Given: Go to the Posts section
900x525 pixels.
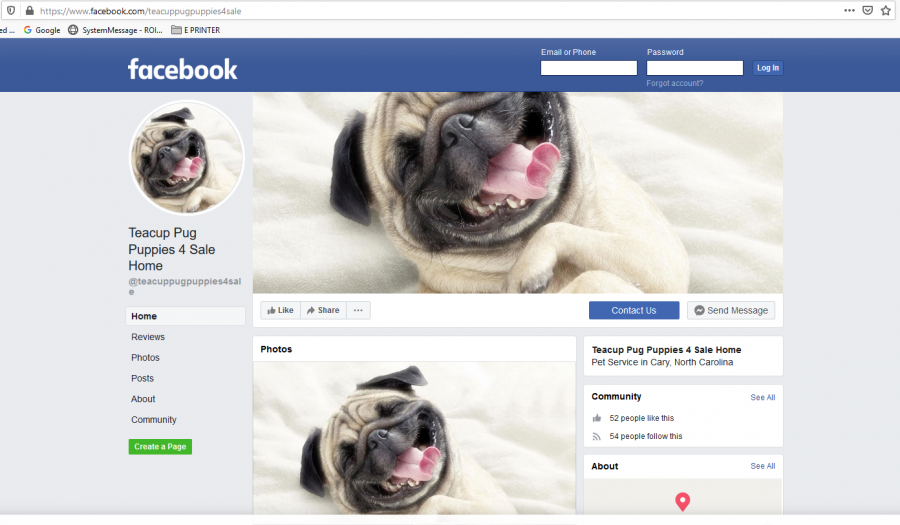Looking at the screenshot, I should click(142, 378).
